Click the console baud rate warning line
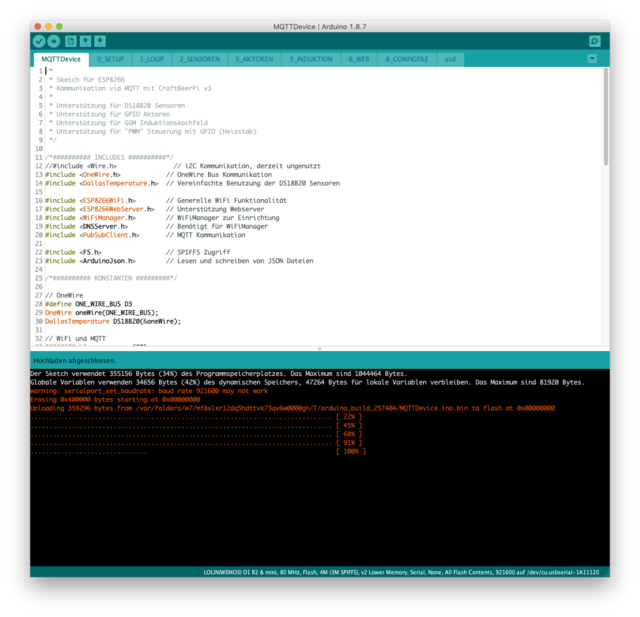This screenshot has width=640, height=617. (x=149, y=391)
